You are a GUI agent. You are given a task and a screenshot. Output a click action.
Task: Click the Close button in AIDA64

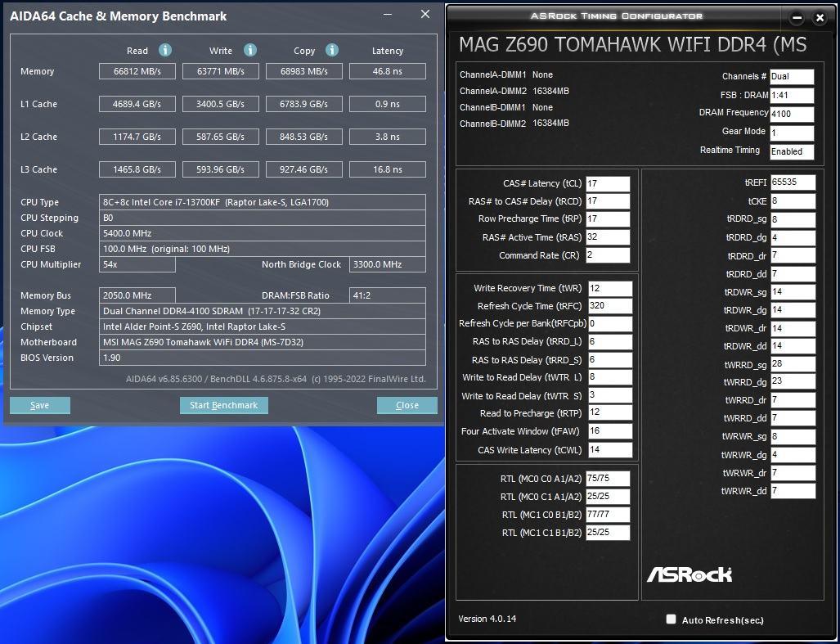coord(407,405)
